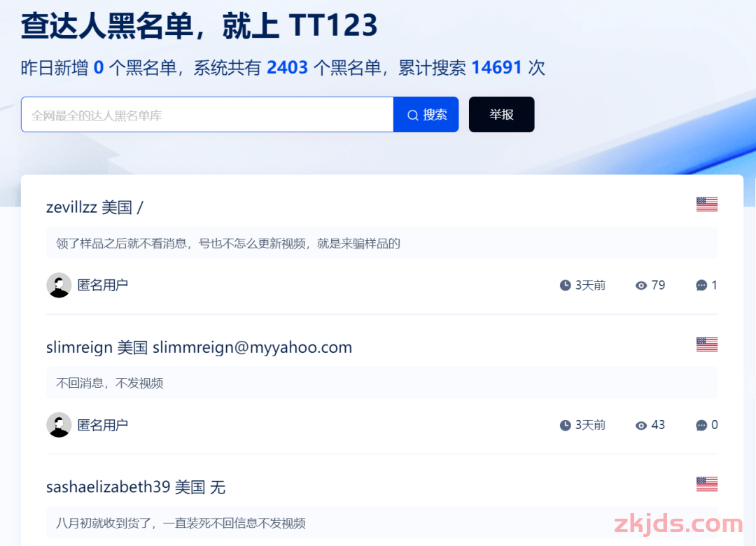This screenshot has width=756, height=546.
Task: Click the blue 搜索 search button
Action: point(426,114)
